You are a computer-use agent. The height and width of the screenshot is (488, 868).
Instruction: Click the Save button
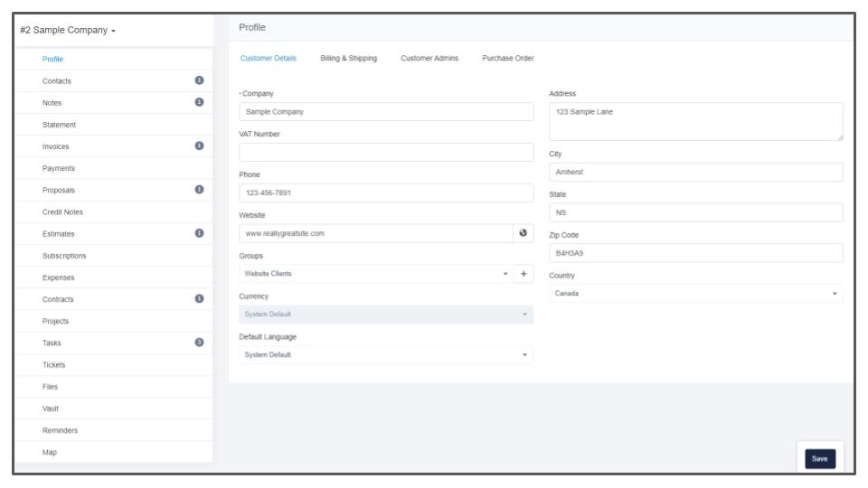click(x=819, y=459)
